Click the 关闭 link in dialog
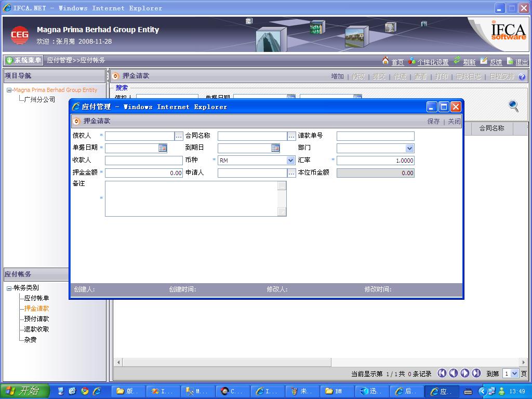Image resolution: width=532 pixels, height=399 pixels. [454, 121]
